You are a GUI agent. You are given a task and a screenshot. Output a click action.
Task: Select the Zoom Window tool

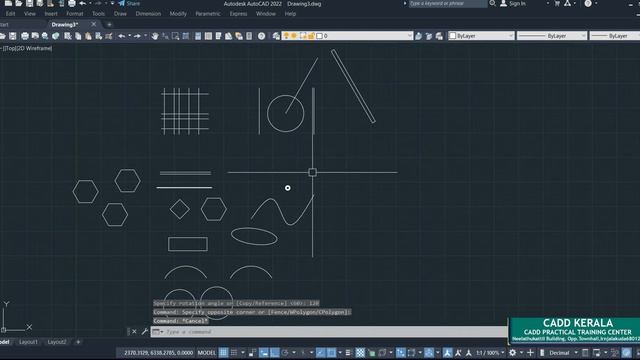[x=175, y=36]
